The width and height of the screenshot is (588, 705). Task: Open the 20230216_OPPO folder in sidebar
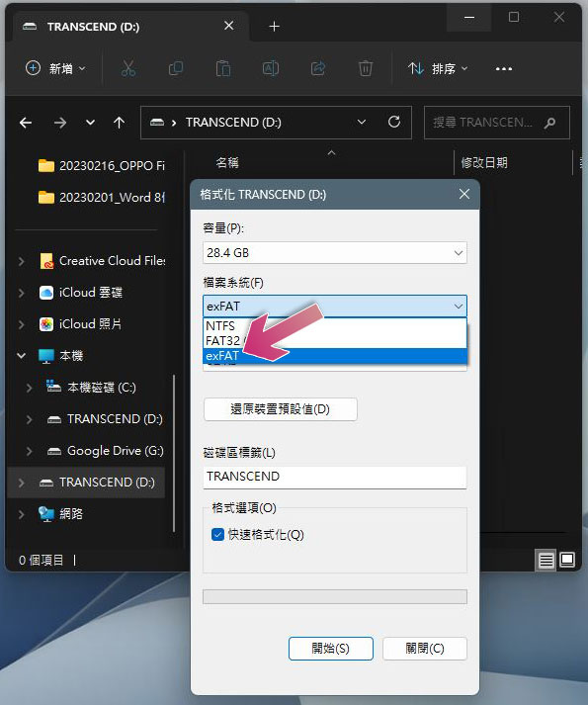(101, 166)
